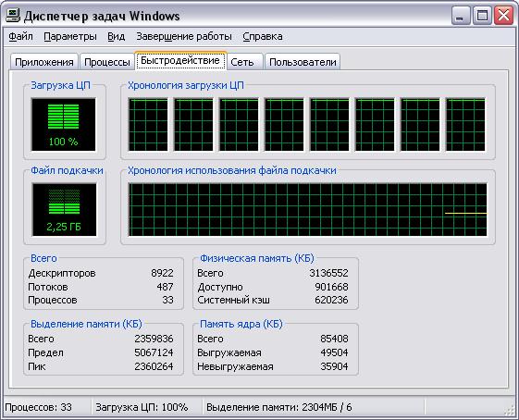Click the Предел value 5067124
Image resolution: width=519 pixels, height=420 pixels.
click(x=154, y=352)
